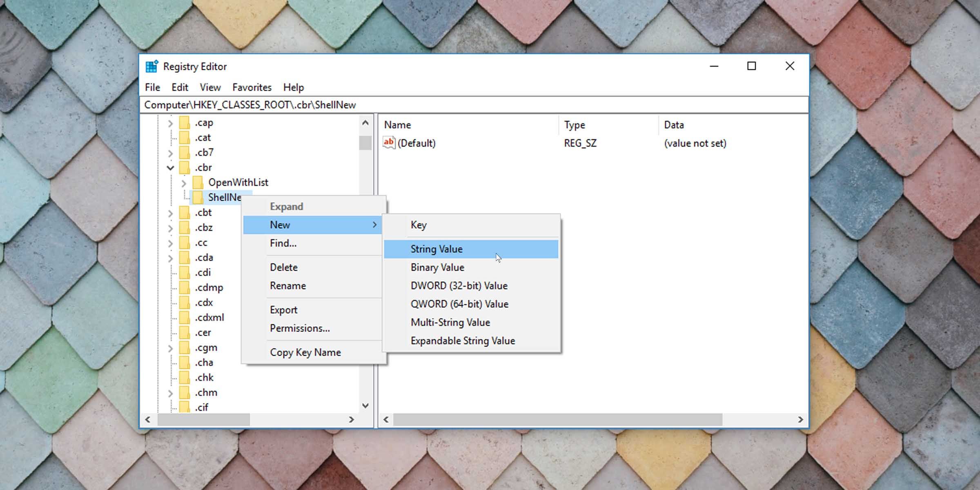Image resolution: width=980 pixels, height=490 pixels.
Task: Open the Favorites menu
Action: pos(252,87)
